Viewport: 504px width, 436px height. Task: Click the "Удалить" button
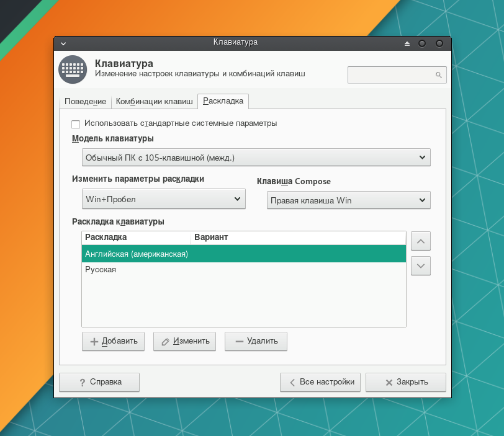pos(256,341)
